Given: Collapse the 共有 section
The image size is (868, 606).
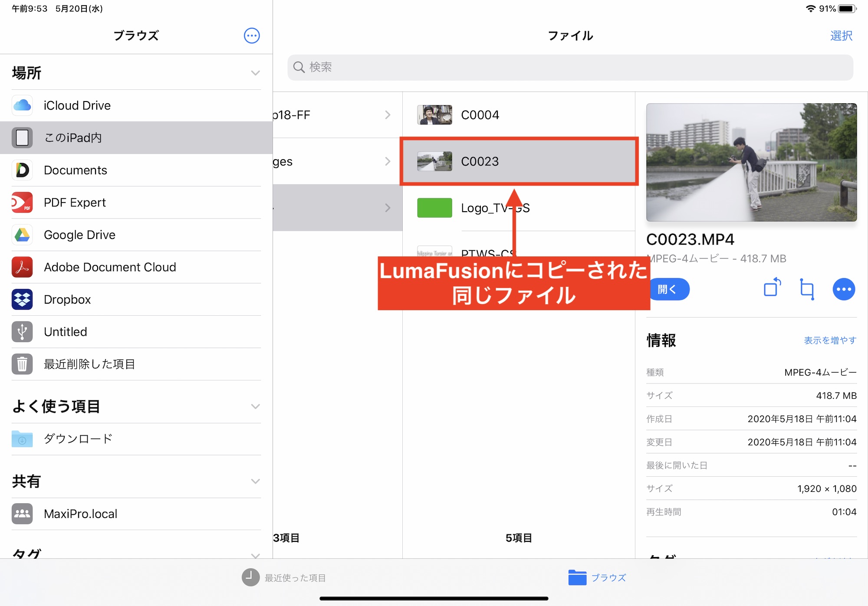Looking at the screenshot, I should (255, 481).
